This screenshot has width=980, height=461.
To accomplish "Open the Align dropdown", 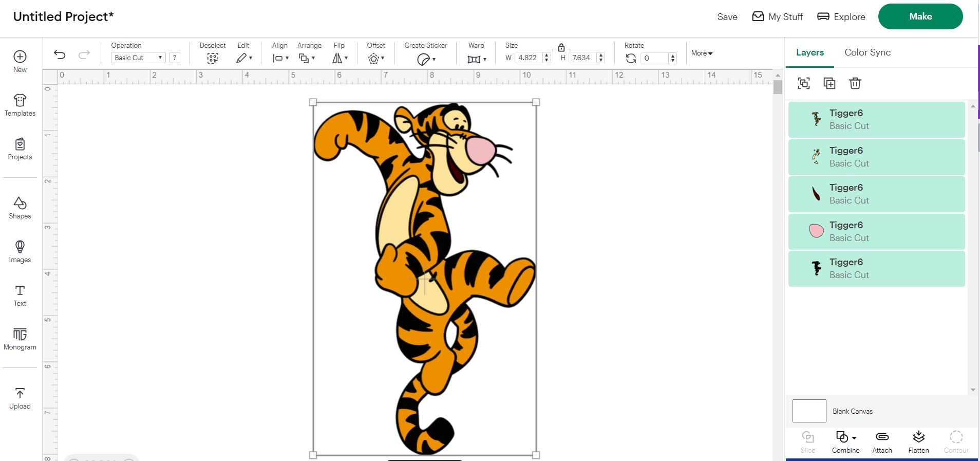I will pos(280,58).
